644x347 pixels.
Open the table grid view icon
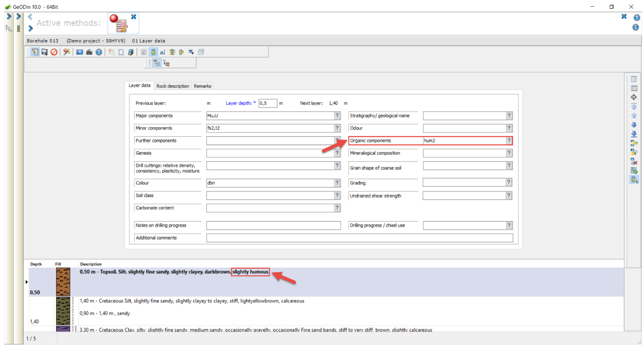coord(634,79)
